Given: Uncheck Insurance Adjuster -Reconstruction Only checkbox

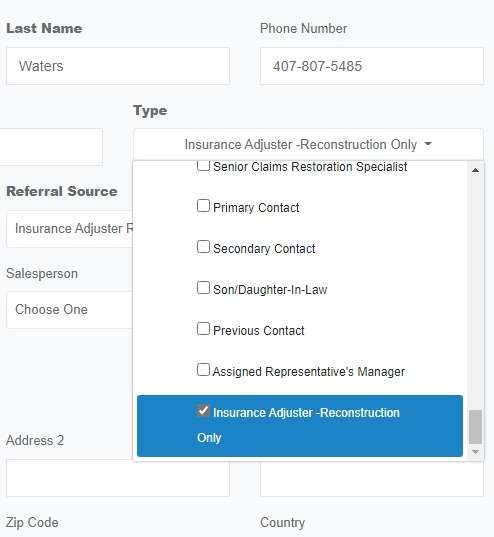Looking at the screenshot, I should [203, 410].
